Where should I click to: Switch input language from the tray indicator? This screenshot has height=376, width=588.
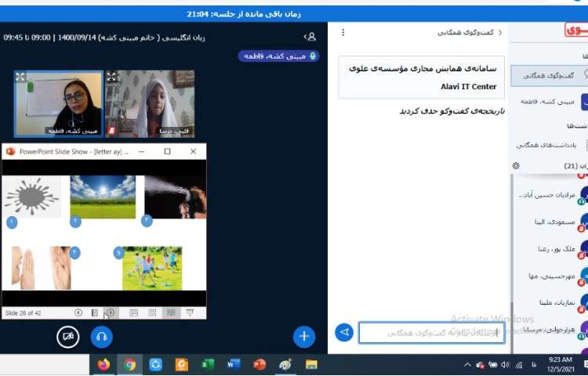(x=534, y=365)
